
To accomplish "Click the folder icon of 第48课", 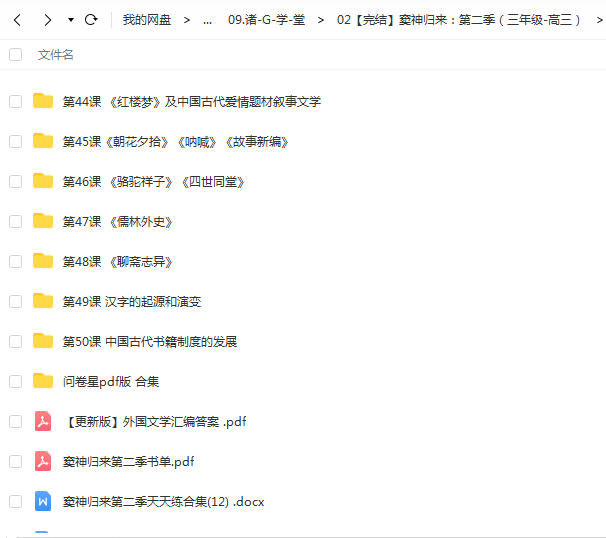I will (x=43, y=261).
